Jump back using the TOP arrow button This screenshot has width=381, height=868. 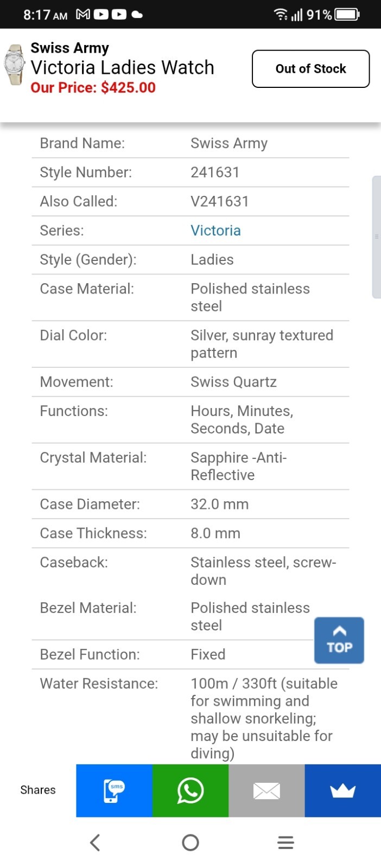click(x=339, y=640)
